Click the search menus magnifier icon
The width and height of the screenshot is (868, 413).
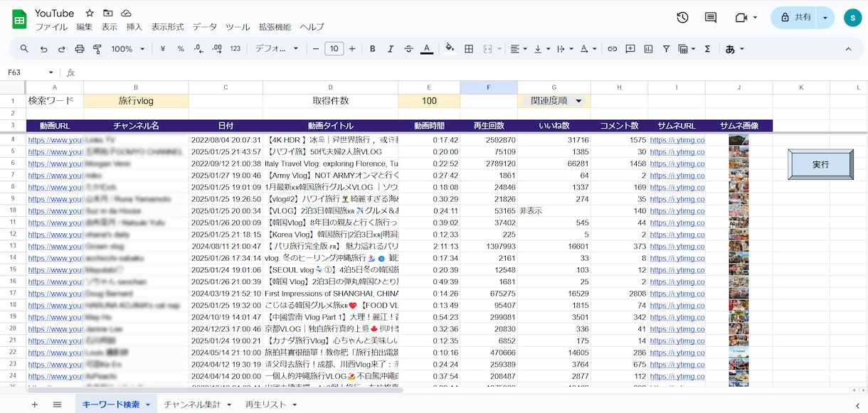coord(24,49)
